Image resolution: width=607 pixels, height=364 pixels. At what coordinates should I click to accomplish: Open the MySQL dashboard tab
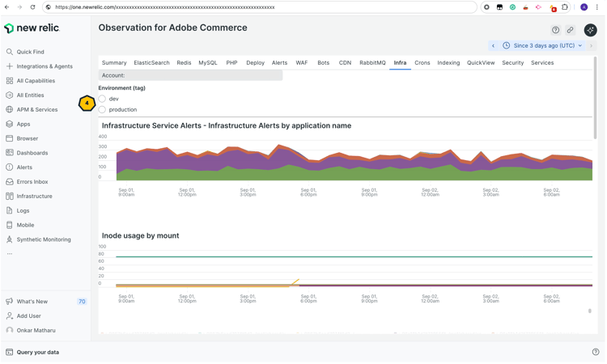point(208,62)
